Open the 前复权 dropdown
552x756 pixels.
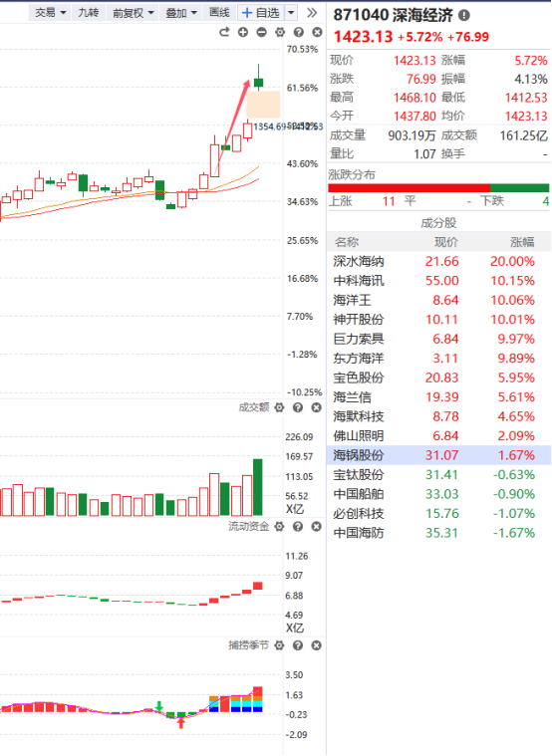click(x=133, y=13)
